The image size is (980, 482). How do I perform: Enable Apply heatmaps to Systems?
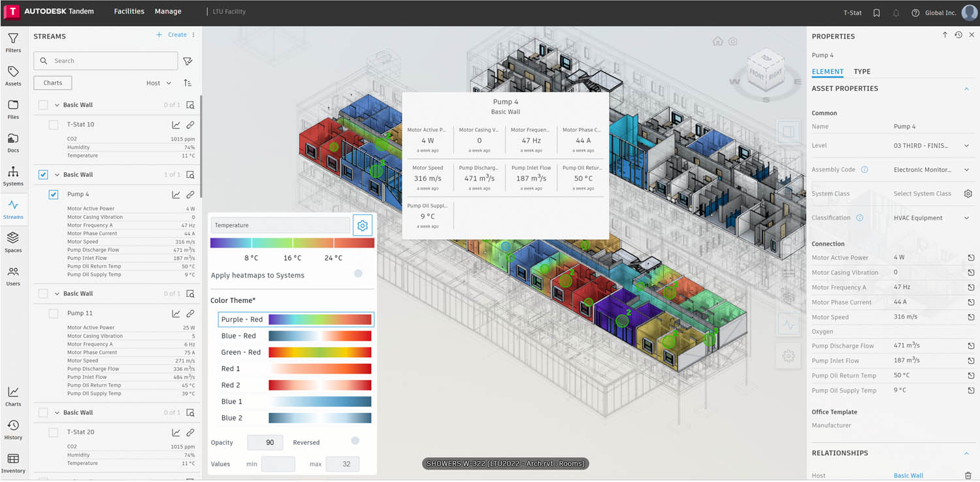(x=357, y=274)
